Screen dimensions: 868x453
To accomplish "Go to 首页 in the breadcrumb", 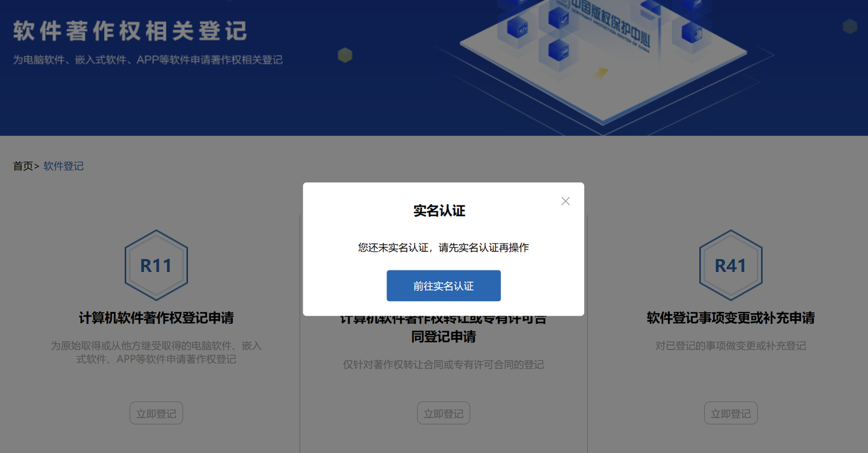I will pos(23,166).
